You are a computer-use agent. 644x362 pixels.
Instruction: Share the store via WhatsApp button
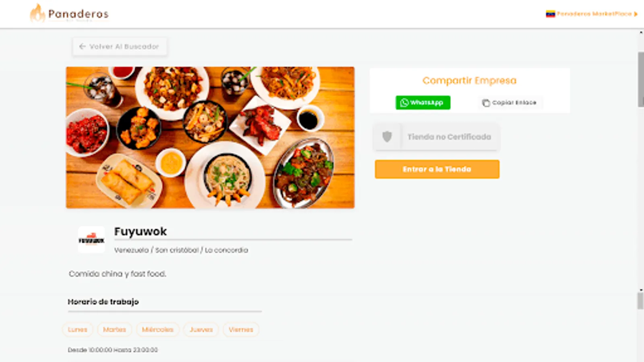tap(423, 103)
